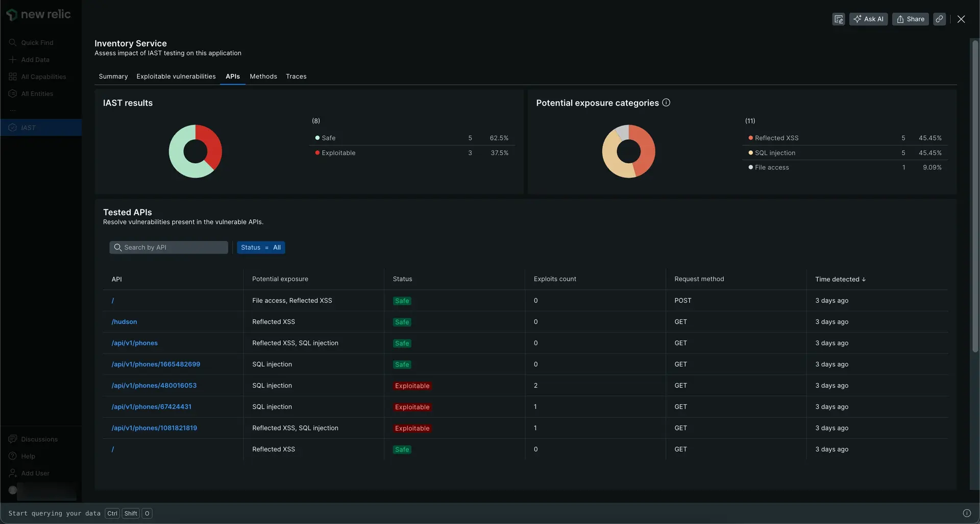
Task: Click the Quick Find search icon
Action: (13, 42)
